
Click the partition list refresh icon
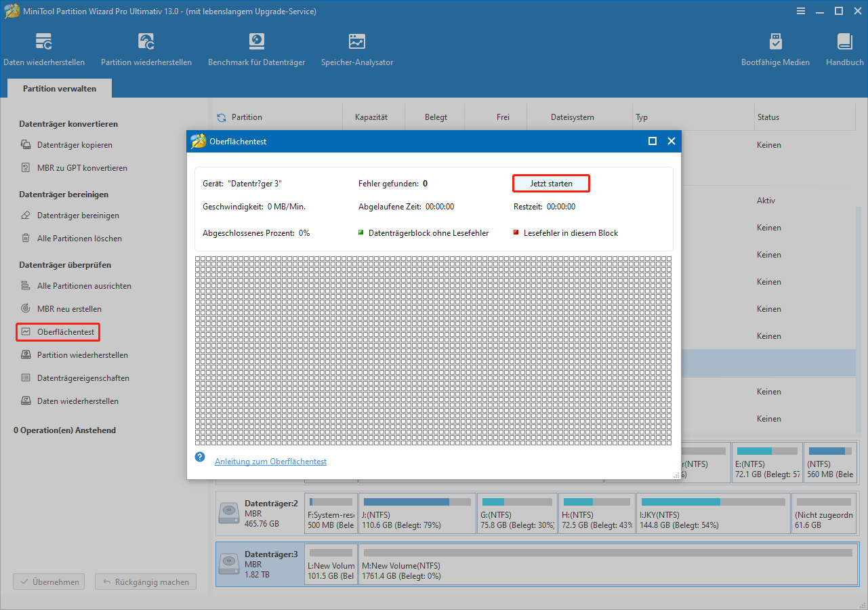point(222,117)
